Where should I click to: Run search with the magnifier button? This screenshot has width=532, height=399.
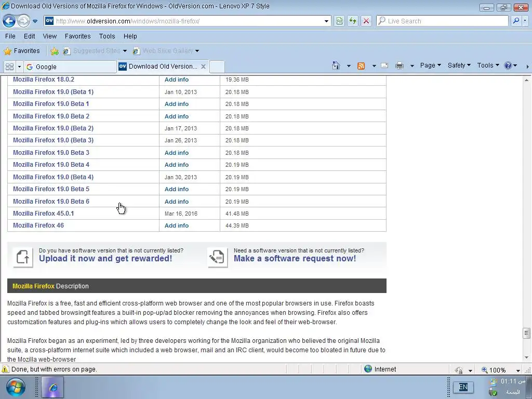point(516,21)
